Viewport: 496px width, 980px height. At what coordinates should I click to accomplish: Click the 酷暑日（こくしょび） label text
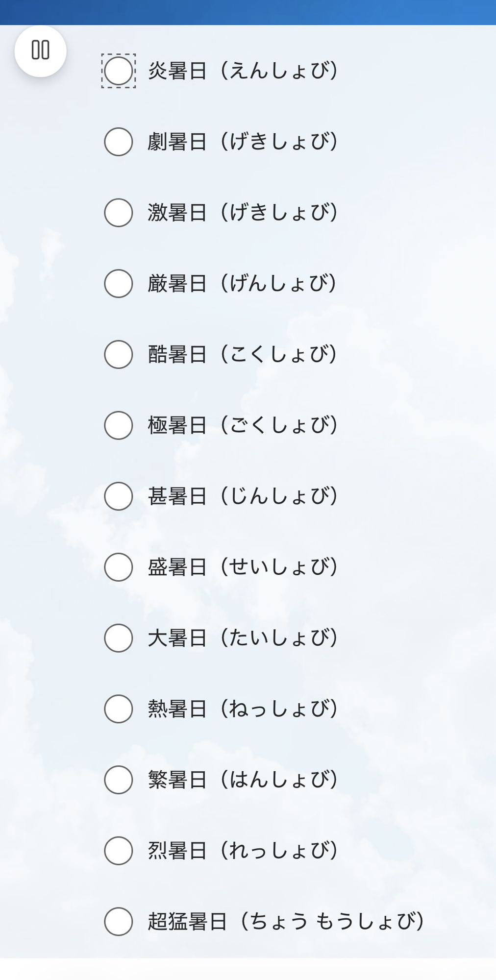tap(243, 354)
